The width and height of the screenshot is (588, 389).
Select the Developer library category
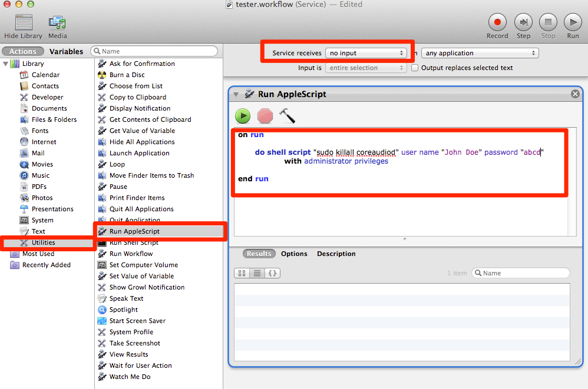47,97
